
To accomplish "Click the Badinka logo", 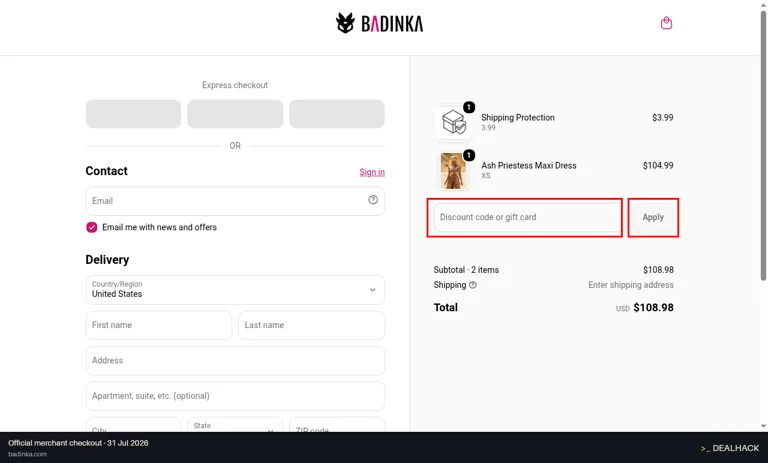I will click(380, 23).
